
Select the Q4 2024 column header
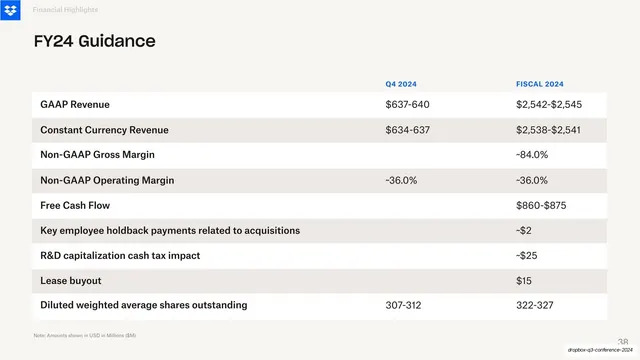[x=401, y=84]
